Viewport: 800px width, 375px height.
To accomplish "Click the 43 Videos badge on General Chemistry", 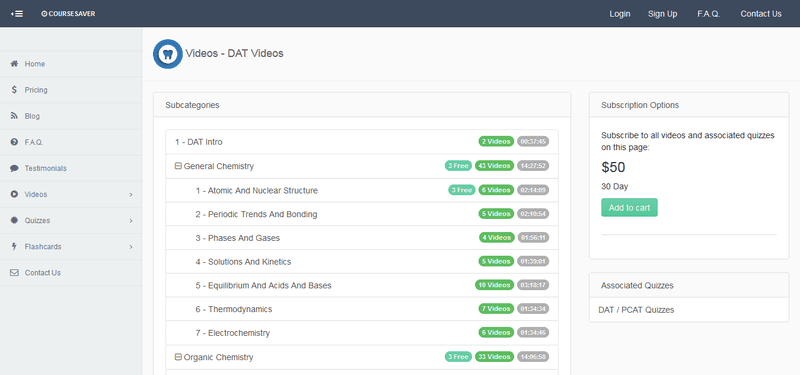I will click(x=494, y=166).
